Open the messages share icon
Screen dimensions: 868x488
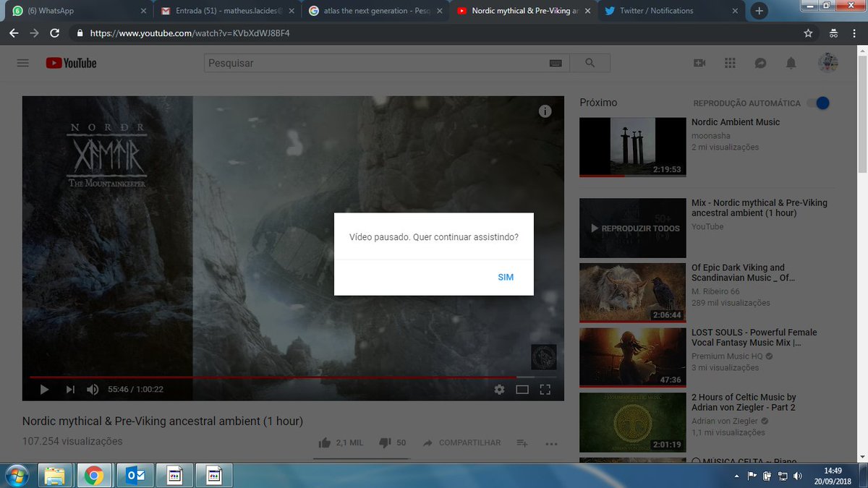pos(760,63)
